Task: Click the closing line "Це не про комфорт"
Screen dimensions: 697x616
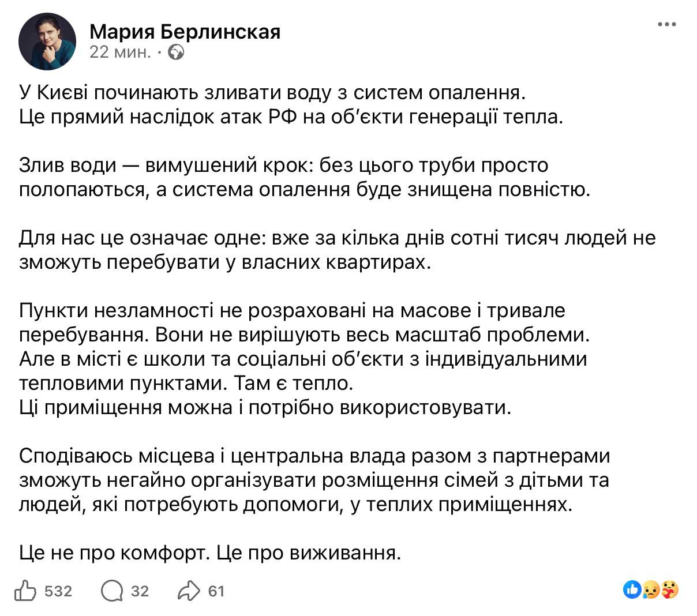Action: (209, 554)
